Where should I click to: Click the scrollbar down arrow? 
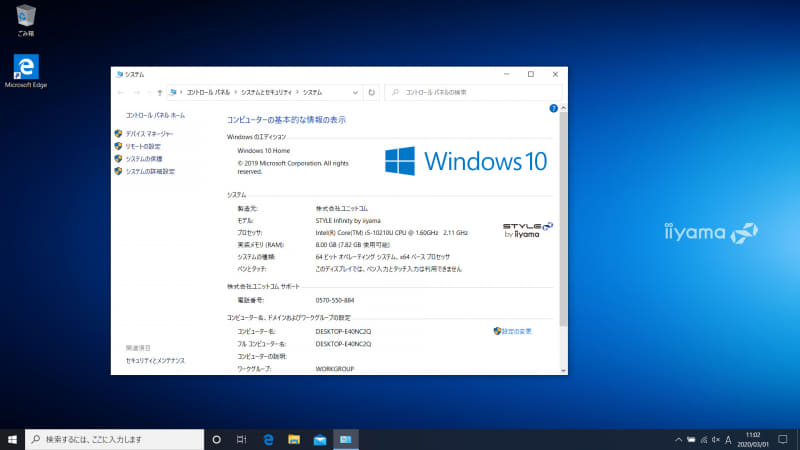[563, 371]
